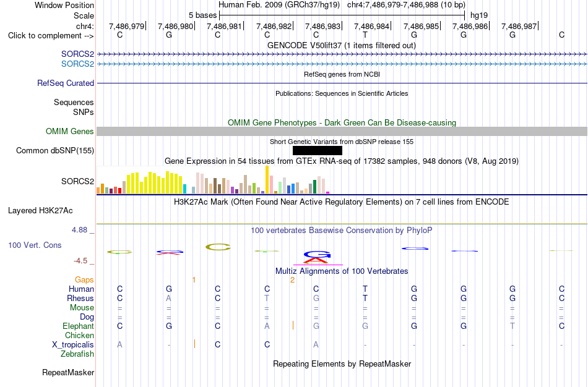Screen dimensions: 588x387
Task: Click the Dog species label
Action: 87,317
